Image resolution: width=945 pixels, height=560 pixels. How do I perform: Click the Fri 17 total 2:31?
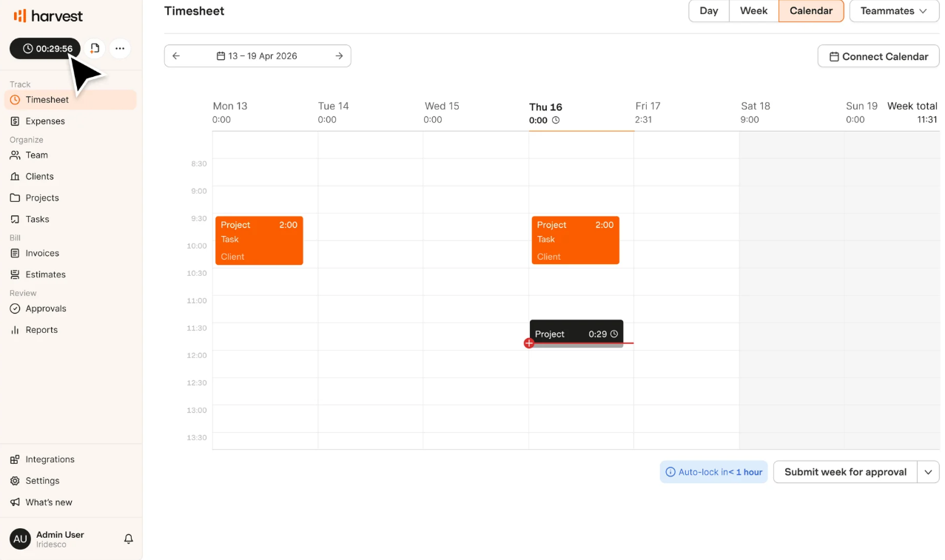643,120
